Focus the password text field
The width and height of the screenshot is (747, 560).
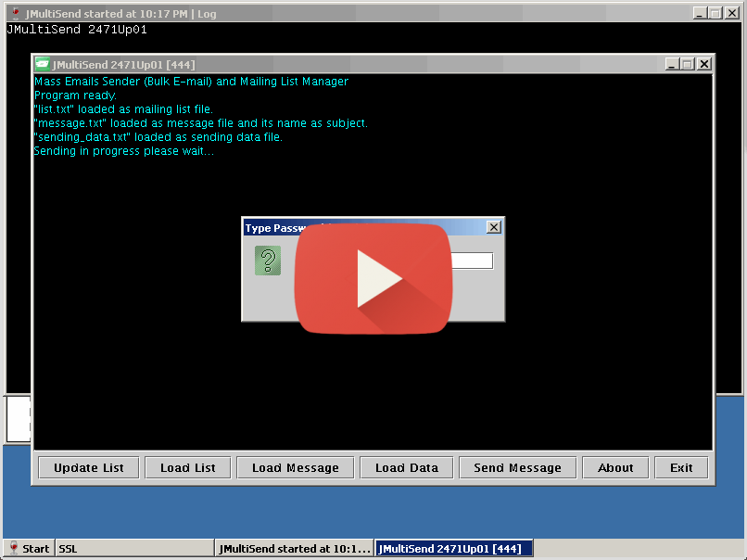pyautogui.click(x=471, y=261)
